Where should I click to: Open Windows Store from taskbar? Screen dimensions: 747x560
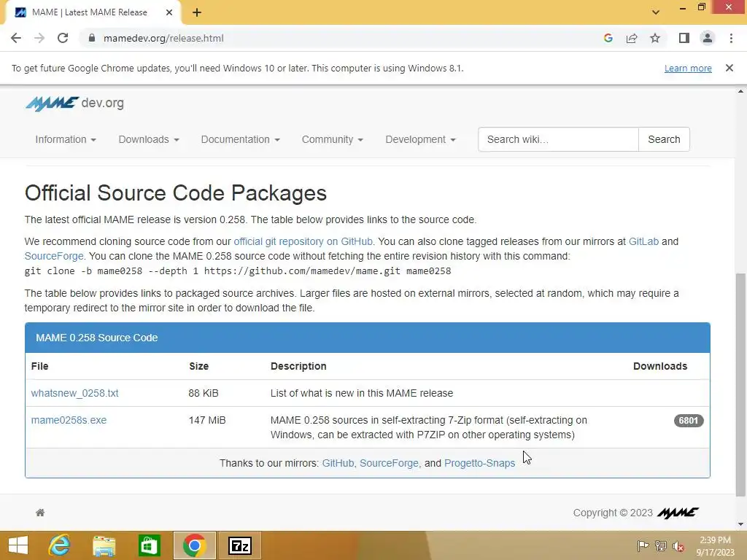click(x=149, y=545)
